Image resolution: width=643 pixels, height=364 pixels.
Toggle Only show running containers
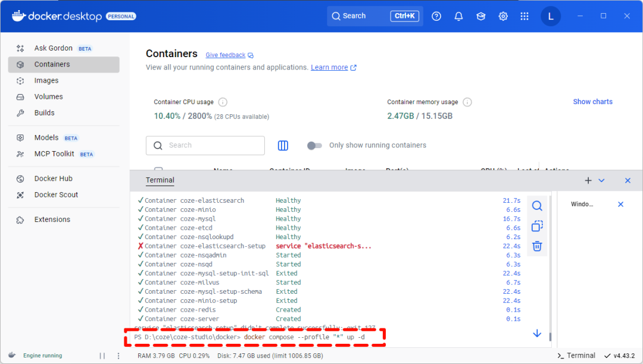314,146
